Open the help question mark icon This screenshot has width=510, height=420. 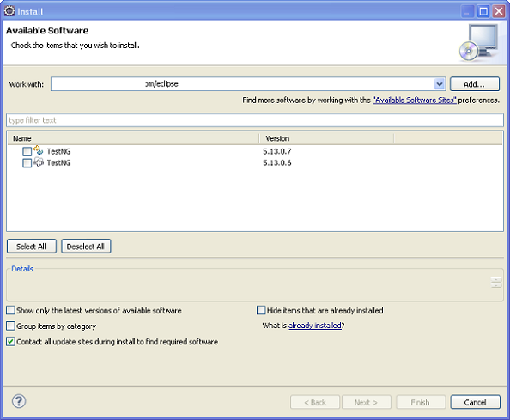click(x=19, y=401)
